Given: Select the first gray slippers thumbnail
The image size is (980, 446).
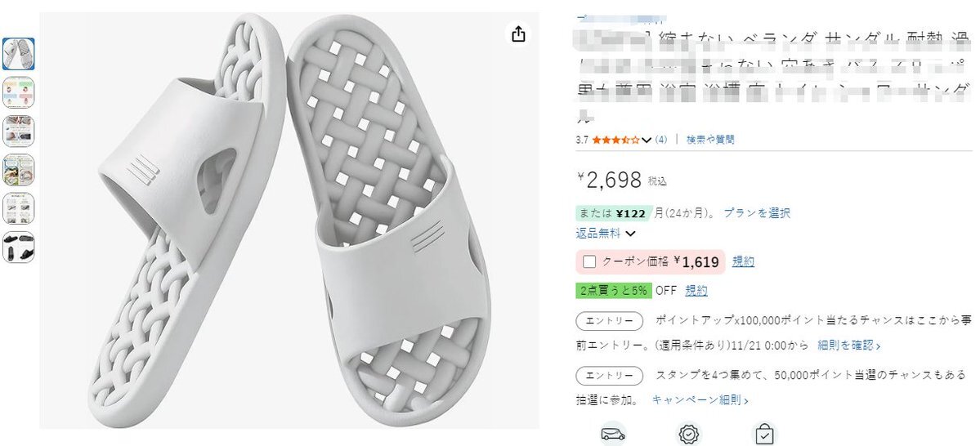Looking at the screenshot, I should 19,54.
